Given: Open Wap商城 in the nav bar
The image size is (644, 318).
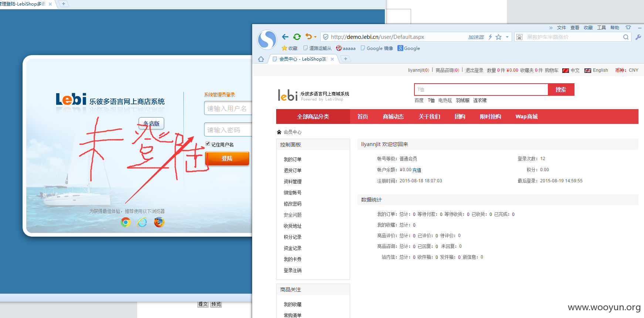Looking at the screenshot, I should point(526,116).
